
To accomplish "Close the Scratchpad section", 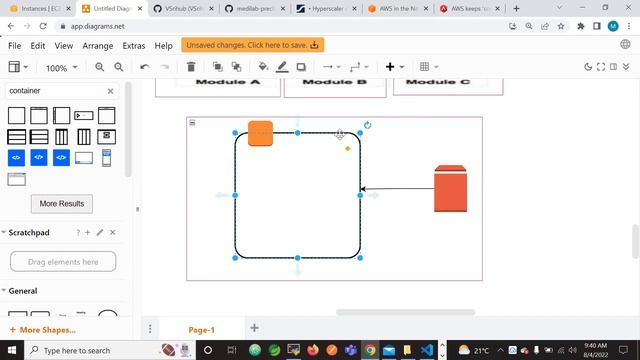I will [x=113, y=233].
